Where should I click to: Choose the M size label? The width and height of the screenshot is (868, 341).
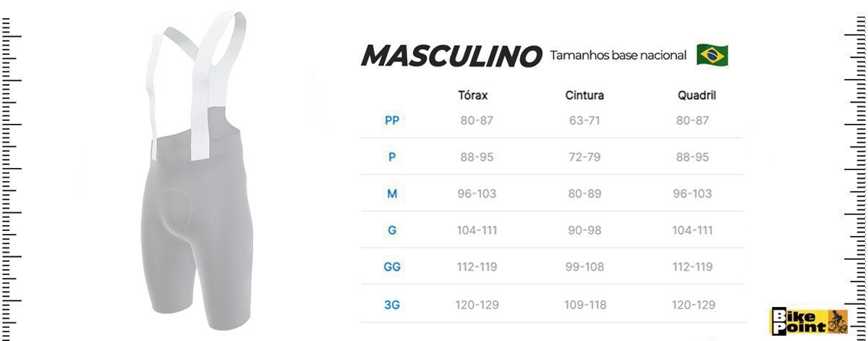point(391,194)
